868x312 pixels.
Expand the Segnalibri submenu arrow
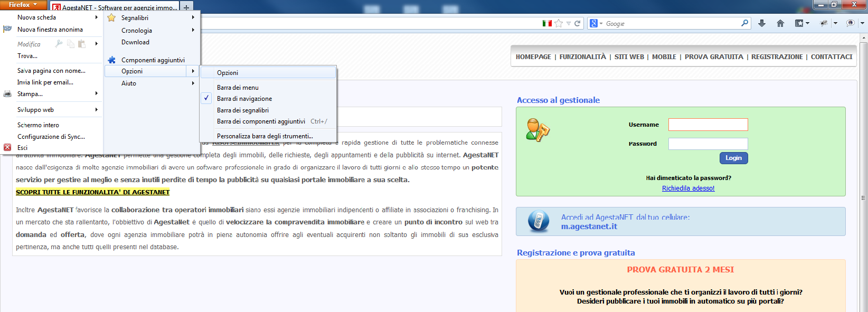tap(193, 17)
